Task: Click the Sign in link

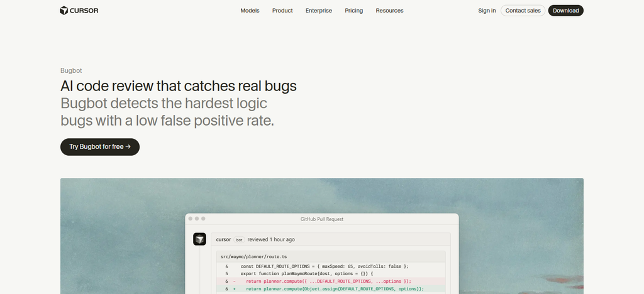Action: point(487,11)
